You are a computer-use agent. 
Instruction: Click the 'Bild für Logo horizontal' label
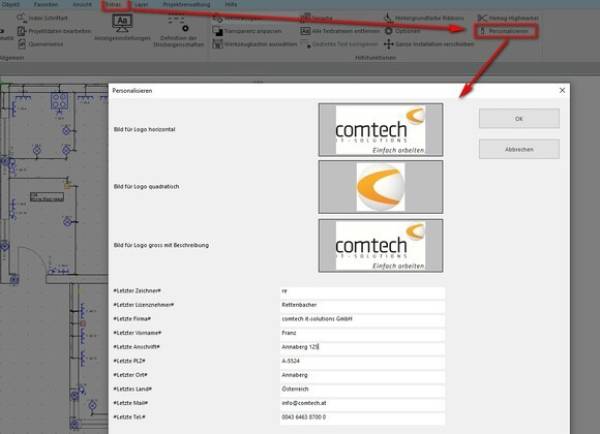point(144,129)
